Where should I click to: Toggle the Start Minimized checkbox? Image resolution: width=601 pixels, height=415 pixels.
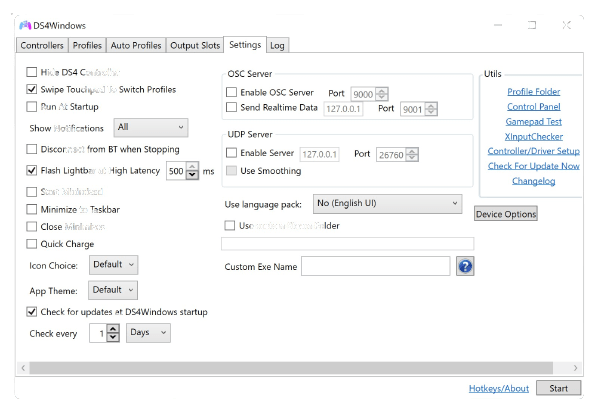pos(31,192)
